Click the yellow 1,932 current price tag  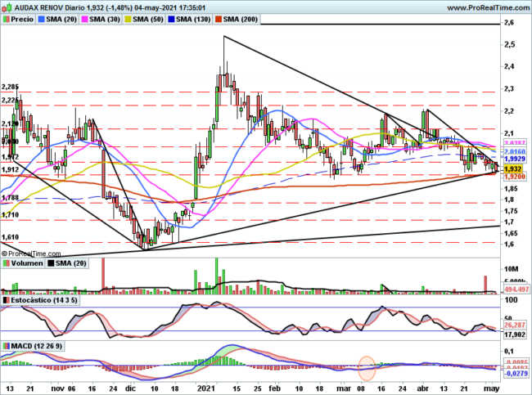point(512,168)
